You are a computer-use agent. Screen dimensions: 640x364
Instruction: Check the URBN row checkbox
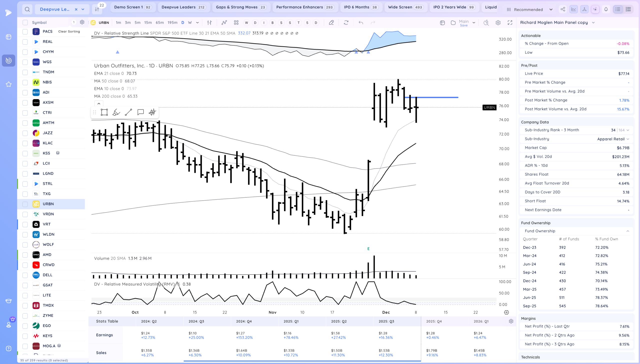point(25,204)
